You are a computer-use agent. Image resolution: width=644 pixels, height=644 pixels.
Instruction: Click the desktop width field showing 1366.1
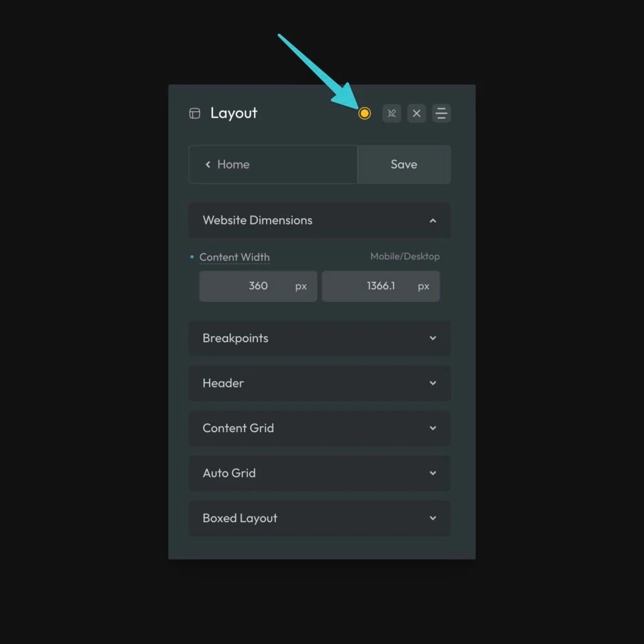(x=368, y=286)
